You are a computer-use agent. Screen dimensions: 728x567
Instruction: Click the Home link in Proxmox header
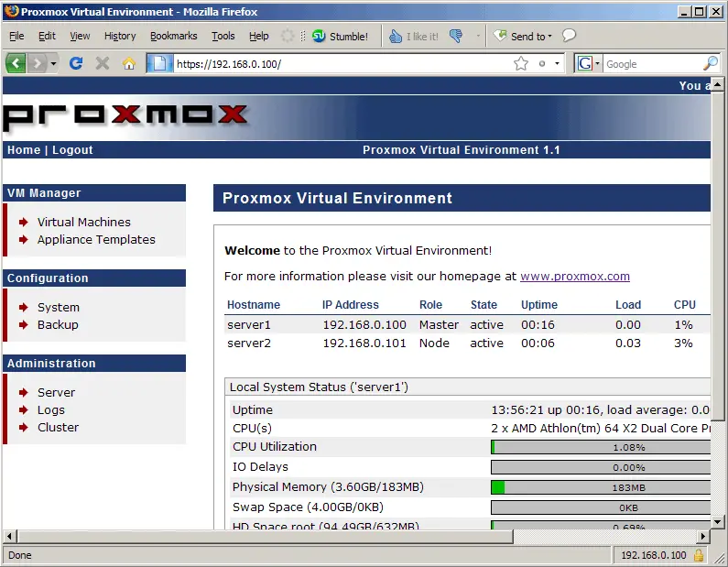[x=24, y=150]
